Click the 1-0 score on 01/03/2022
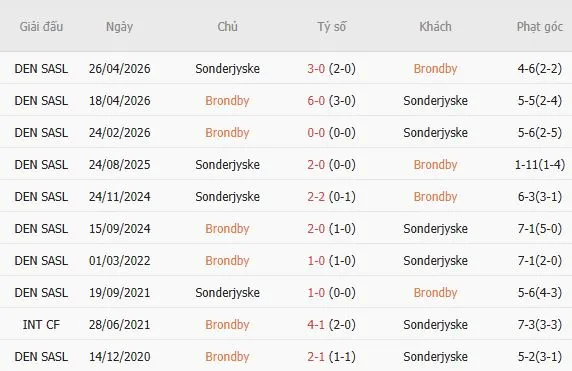572x371 pixels. tap(316, 261)
